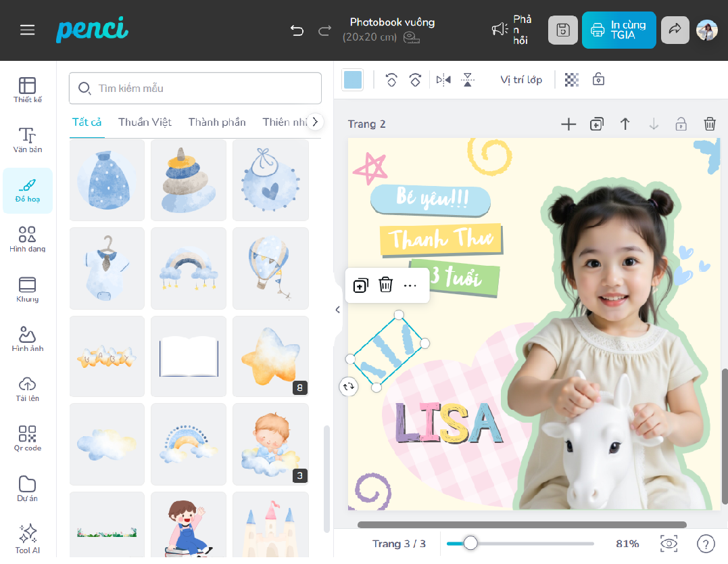Toggle preview mode with eye icon
The image size is (728, 564).
click(x=669, y=544)
